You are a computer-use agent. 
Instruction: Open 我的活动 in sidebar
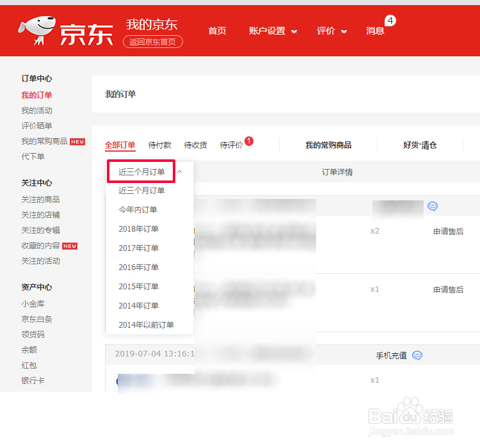(36, 111)
